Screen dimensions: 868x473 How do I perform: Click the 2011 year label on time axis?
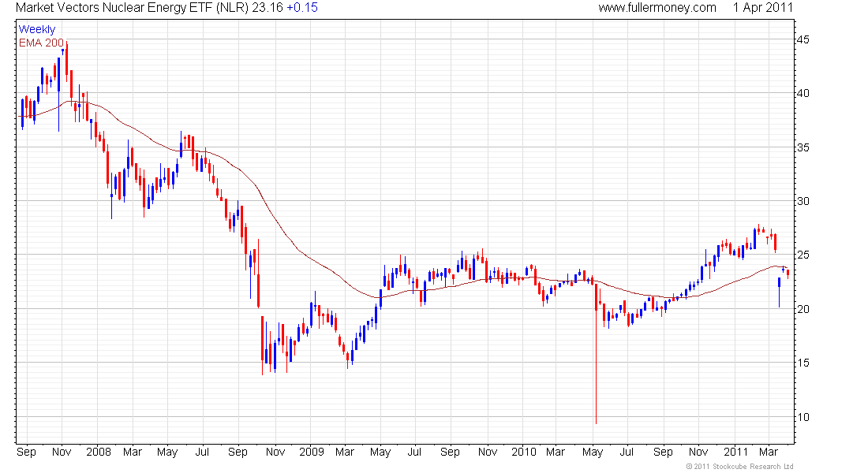[x=735, y=452]
